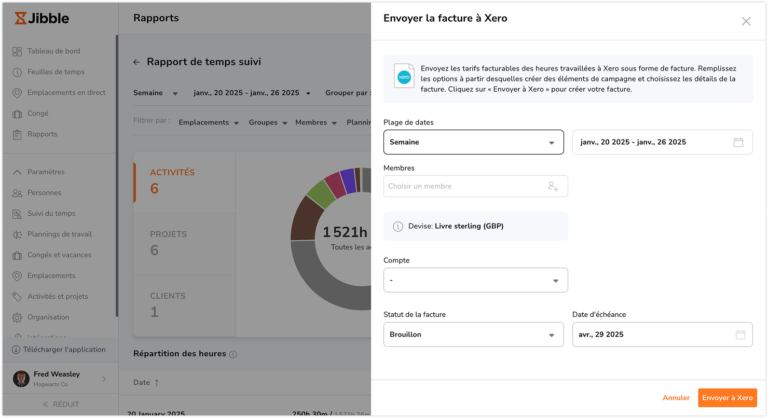Click the Xero document icon

[x=404, y=76]
